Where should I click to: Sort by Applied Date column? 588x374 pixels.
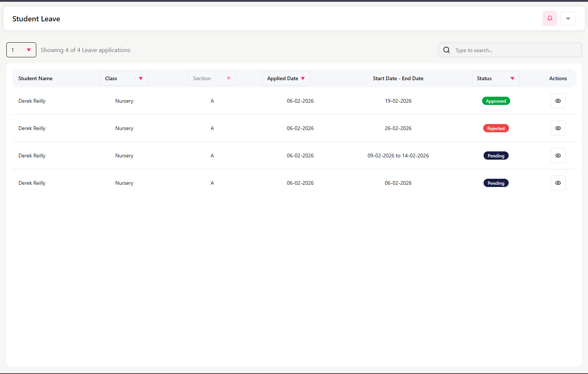(286, 78)
